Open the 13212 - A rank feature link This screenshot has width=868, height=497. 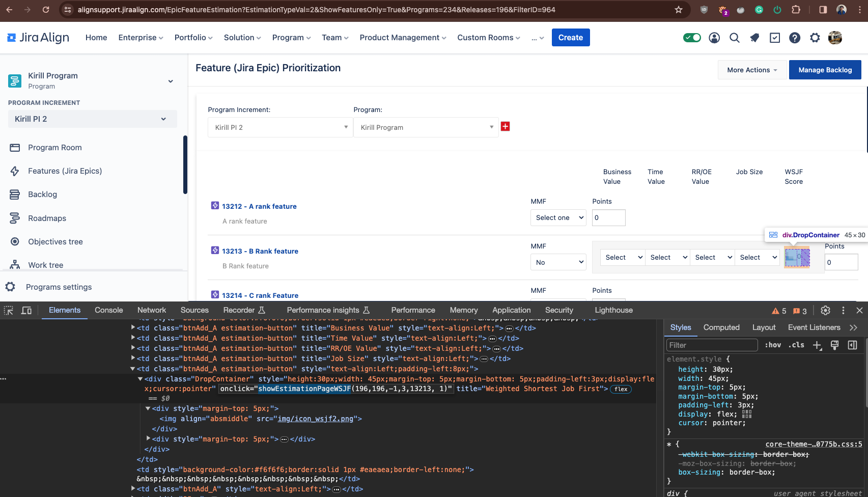(x=259, y=206)
